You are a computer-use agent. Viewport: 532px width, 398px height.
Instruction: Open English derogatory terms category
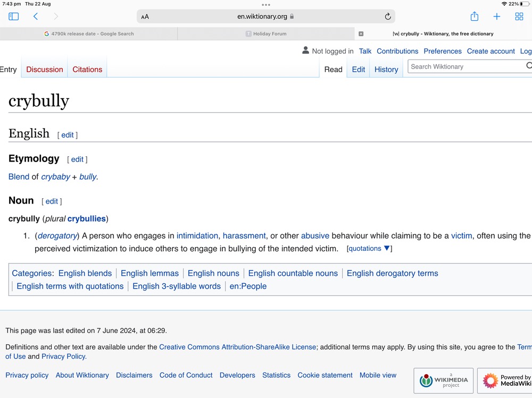(x=392, y=273)
